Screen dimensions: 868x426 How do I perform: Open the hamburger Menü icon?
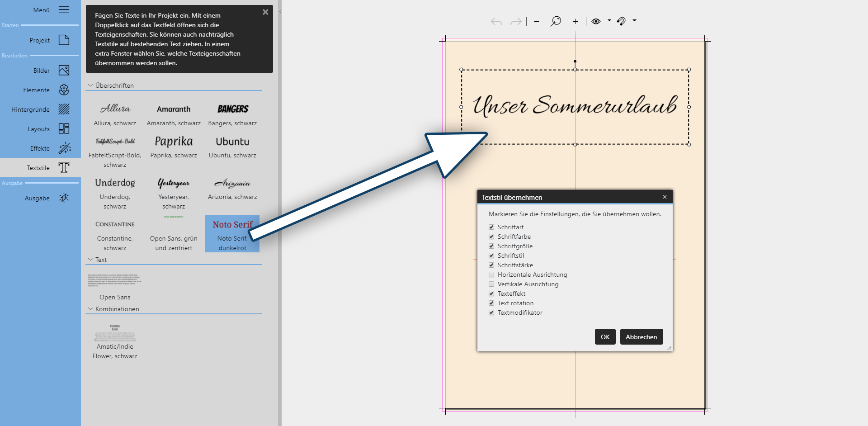64,10
